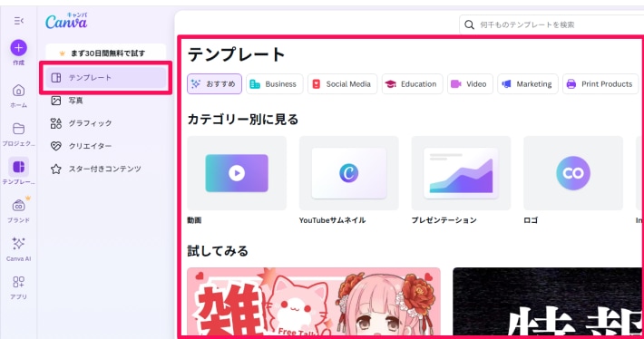Open the 動画 category thumbnail
Image resolution: width=644 pixels, height=339 pixels.
(237, 173)
